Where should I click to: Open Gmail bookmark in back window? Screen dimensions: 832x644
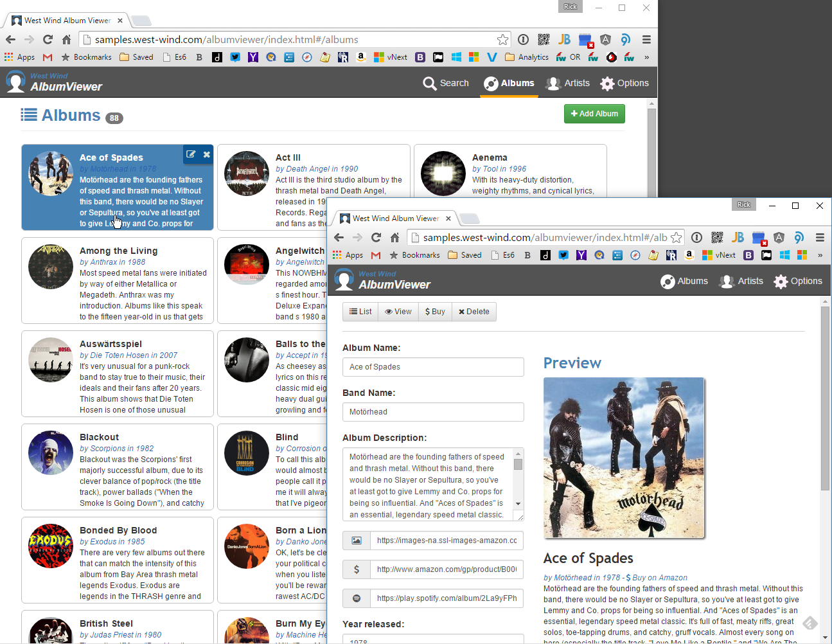click(x=48, y=57)
